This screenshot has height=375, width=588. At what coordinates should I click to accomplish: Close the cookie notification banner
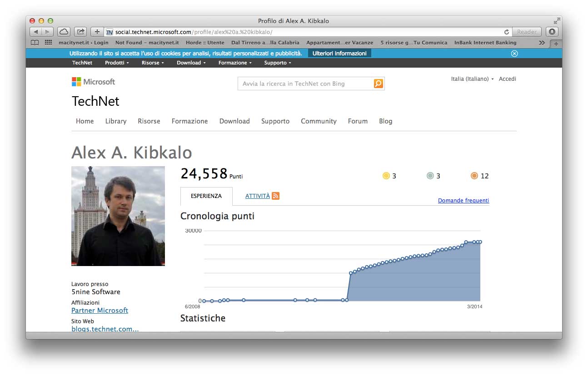pos(514,54)
